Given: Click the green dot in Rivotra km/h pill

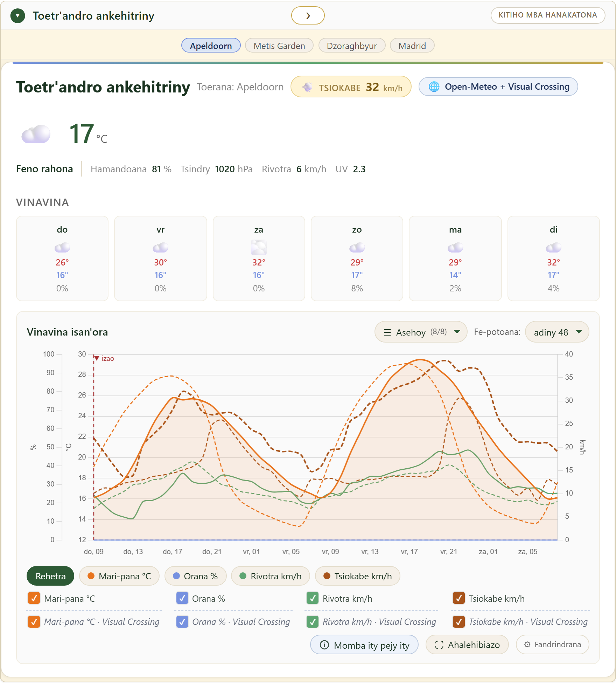Looking at the screenshot, I should point(243,576).
